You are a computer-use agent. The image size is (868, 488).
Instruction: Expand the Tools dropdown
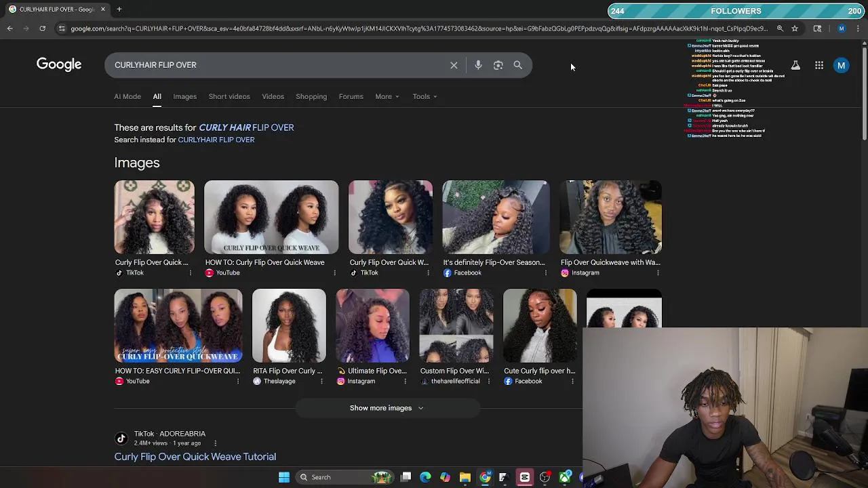425,96
